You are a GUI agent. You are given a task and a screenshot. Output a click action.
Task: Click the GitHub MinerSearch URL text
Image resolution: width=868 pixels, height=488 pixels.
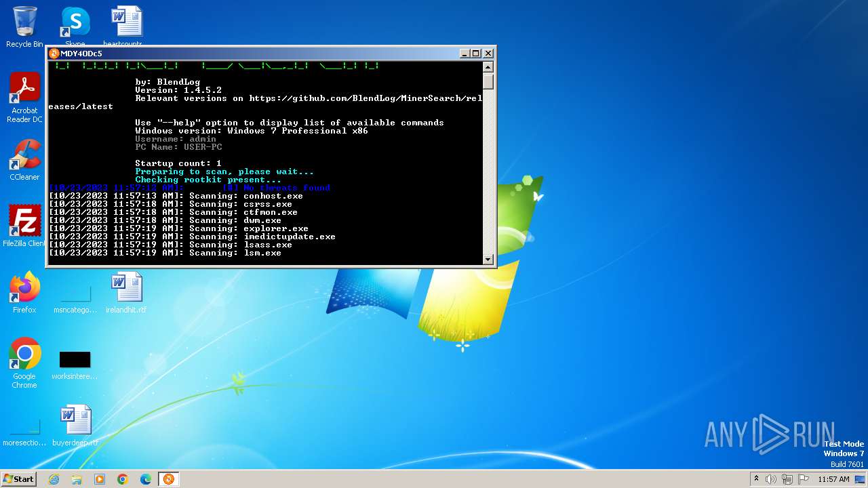366,98
